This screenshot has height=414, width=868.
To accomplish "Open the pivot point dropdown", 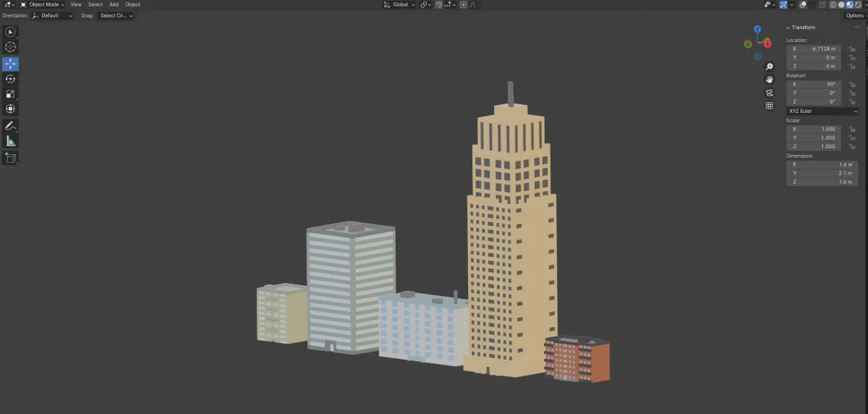I will 426,4.
